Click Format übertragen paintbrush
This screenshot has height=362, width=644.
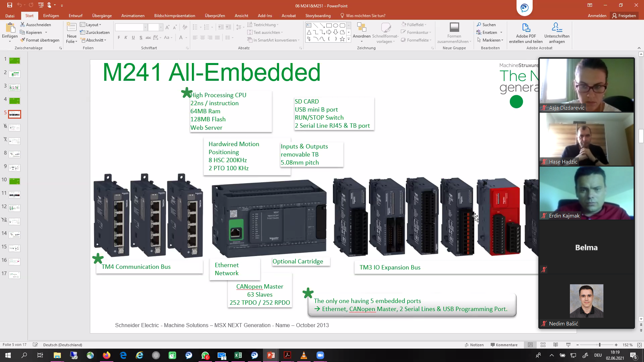click(23, 40)
